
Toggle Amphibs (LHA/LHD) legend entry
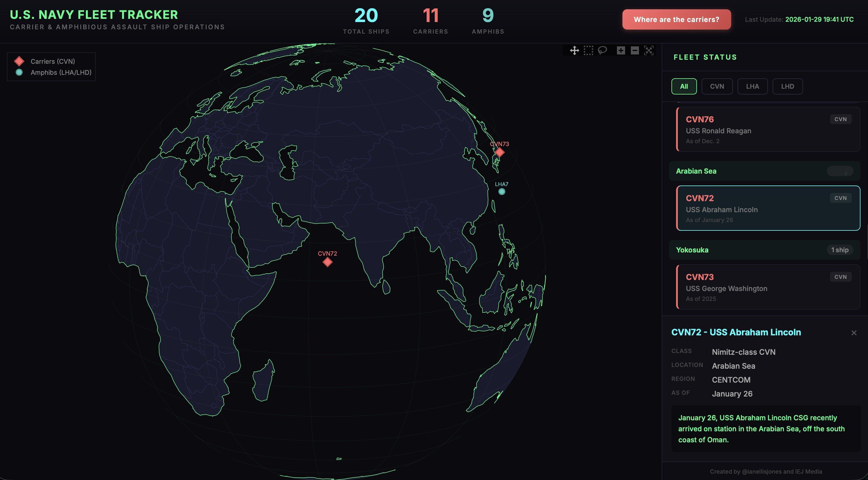click(x=61, y=72)
